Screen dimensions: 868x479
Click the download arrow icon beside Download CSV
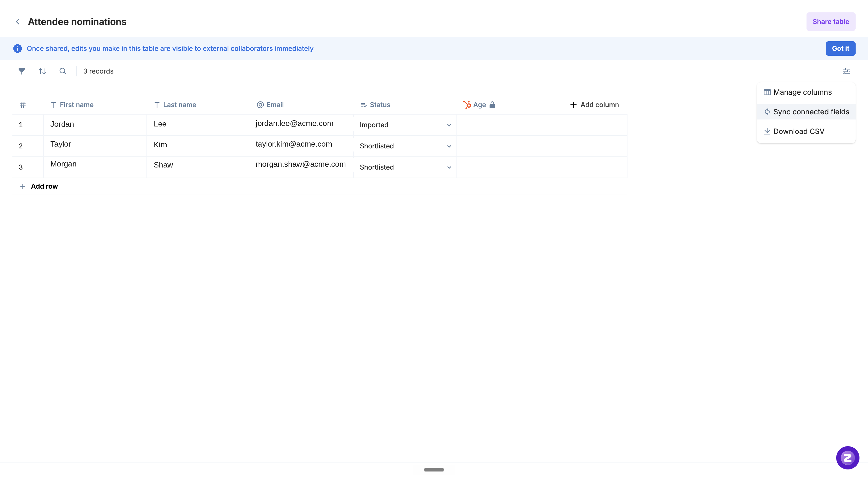[x=767, y=131]
